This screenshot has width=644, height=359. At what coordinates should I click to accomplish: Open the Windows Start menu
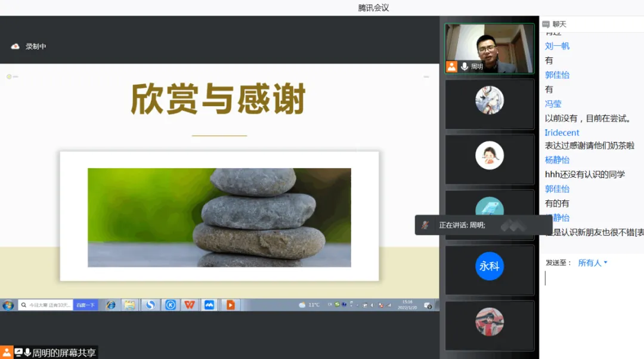(7, 305)
